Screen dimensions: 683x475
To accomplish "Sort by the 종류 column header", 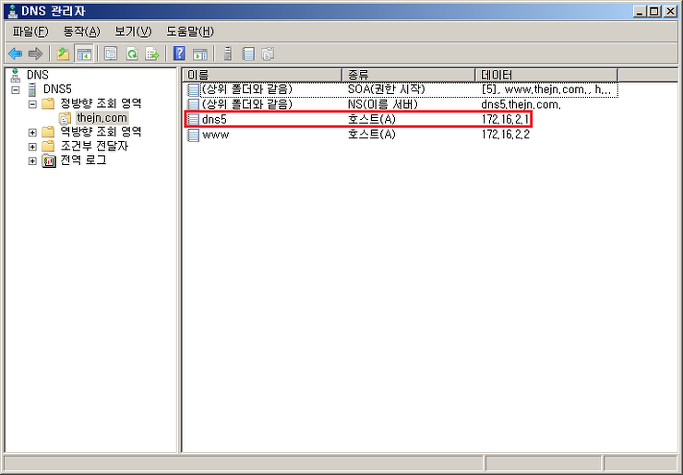I will click(409, 75).
